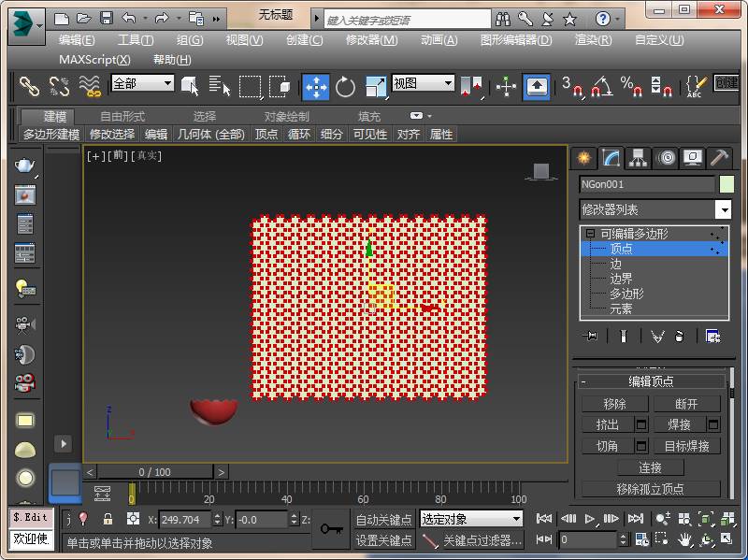Screen dimensions: 748x560
Task: Click Use Pivot Point Center icon
Action: pyautogui.click(x=472, y=87)
